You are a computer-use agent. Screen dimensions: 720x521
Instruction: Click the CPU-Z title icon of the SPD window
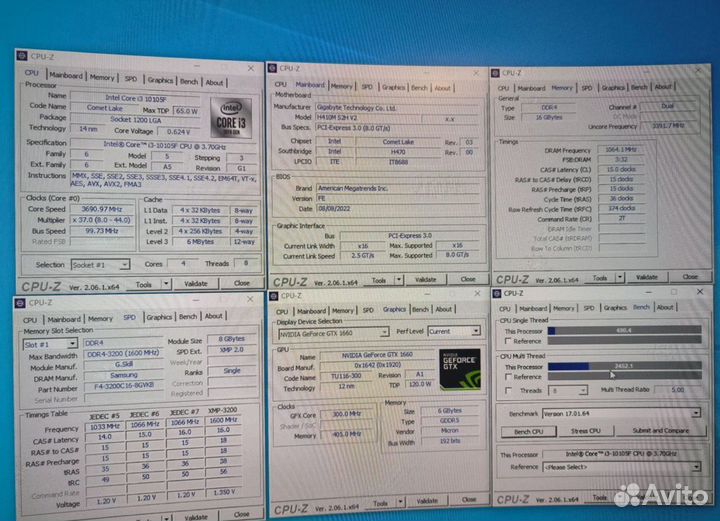tap(20, 303)
